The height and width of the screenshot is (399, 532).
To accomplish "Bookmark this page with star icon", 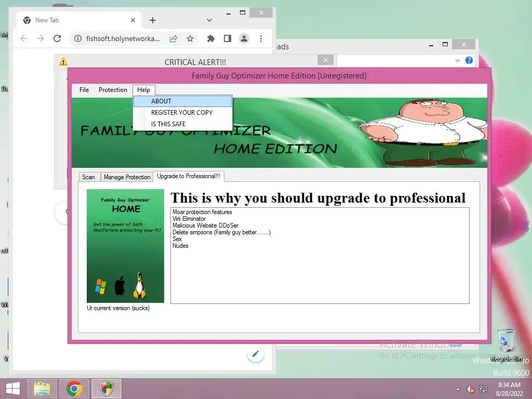I will (190, 38).
